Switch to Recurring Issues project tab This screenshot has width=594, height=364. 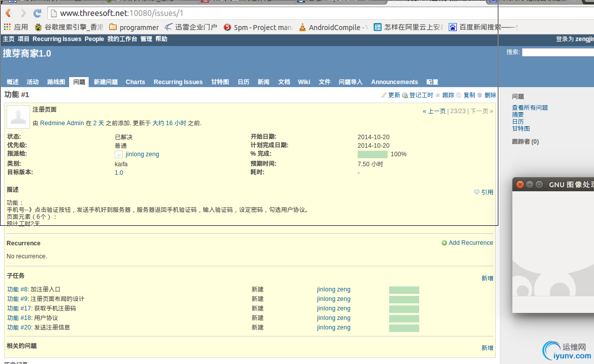pyautogui.click(x=178, y=82)
